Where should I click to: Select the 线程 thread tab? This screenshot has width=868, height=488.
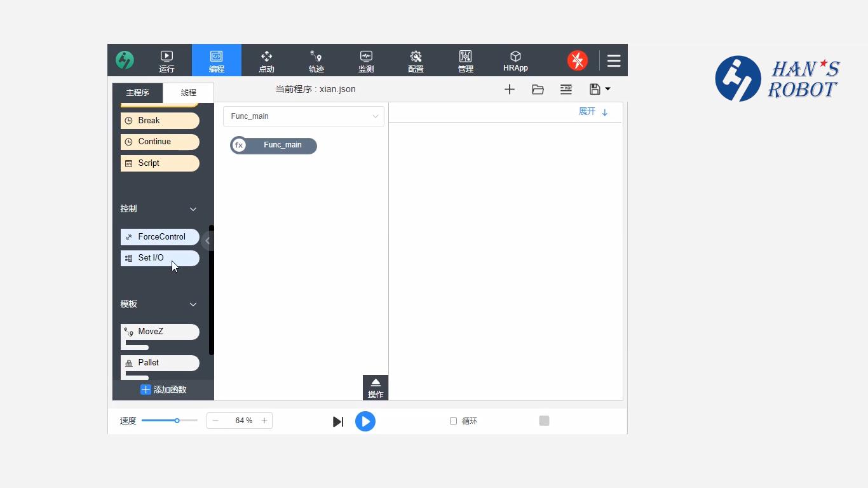click(x=189, y=93)
